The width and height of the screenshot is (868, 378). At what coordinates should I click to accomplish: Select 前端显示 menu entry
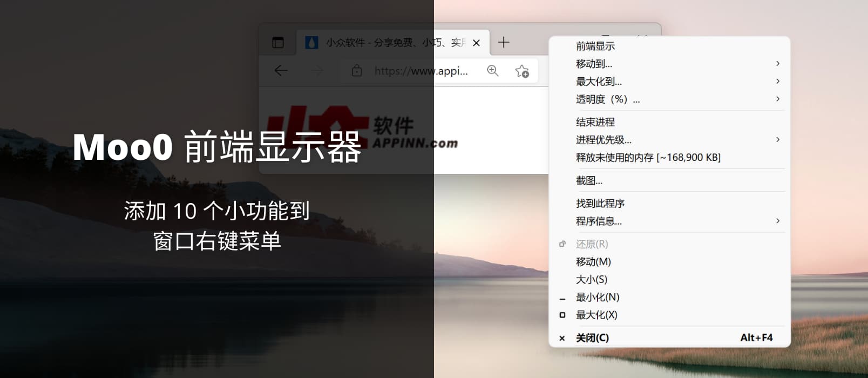pos(669,46)
